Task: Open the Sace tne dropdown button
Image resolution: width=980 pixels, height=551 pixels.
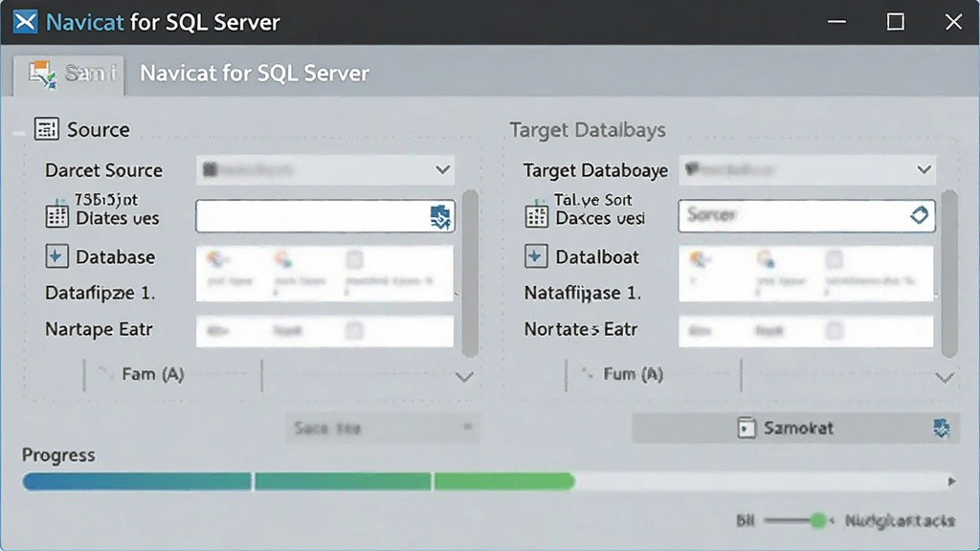Action: 383,428
